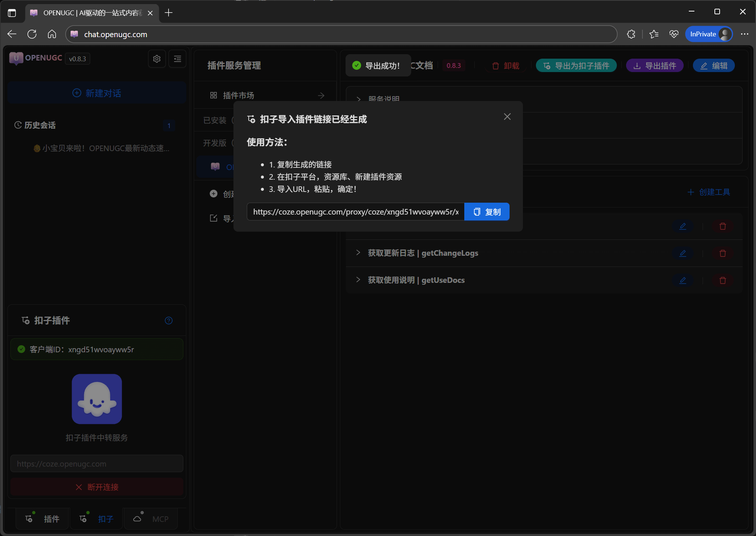Click the plus circle create icon
Screen dimensions: 756x536
click(213, 193)
